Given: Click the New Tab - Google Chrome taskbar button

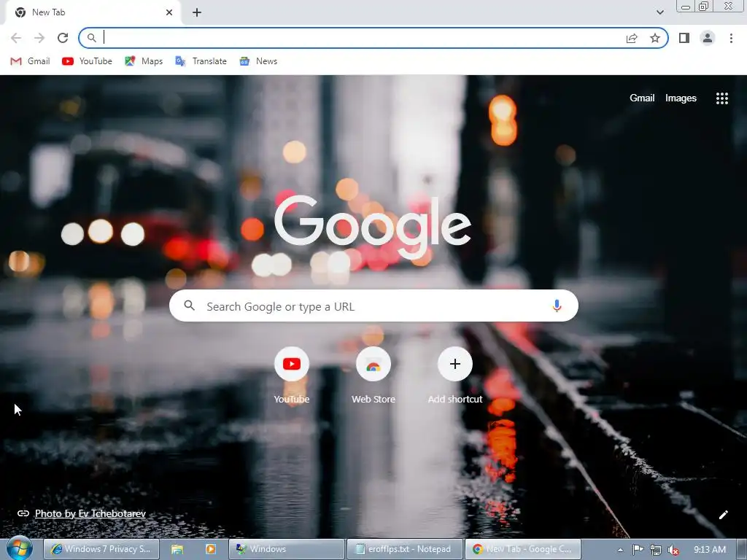Looking at the screenshot, I should (x=522, y=549).
